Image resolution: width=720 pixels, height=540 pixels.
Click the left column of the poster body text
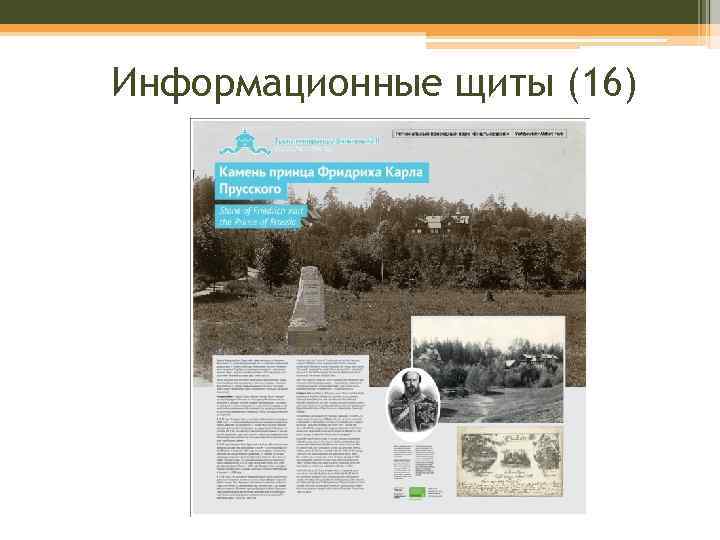[x=252, y=428]
